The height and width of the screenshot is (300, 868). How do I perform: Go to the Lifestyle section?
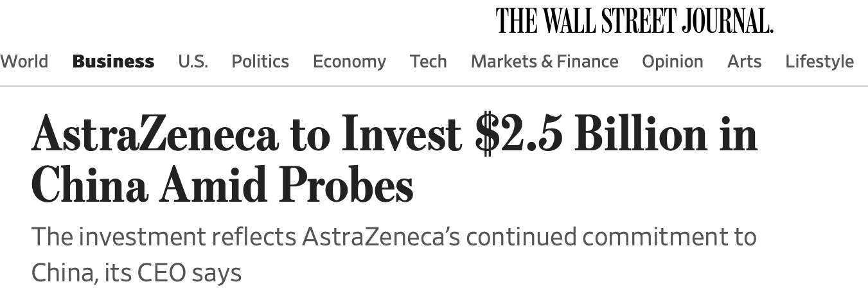(819, 62)
